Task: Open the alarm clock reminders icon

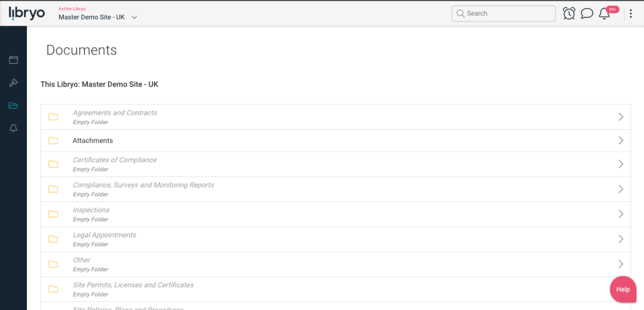Action: coord(569,13)
